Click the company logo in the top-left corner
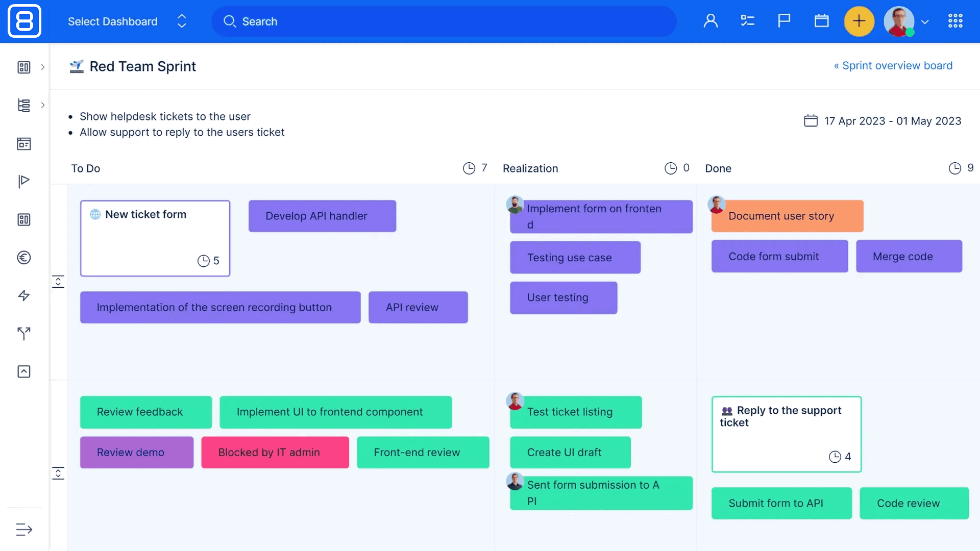Viewport: 980px width, 551px height. coord(24,21)
